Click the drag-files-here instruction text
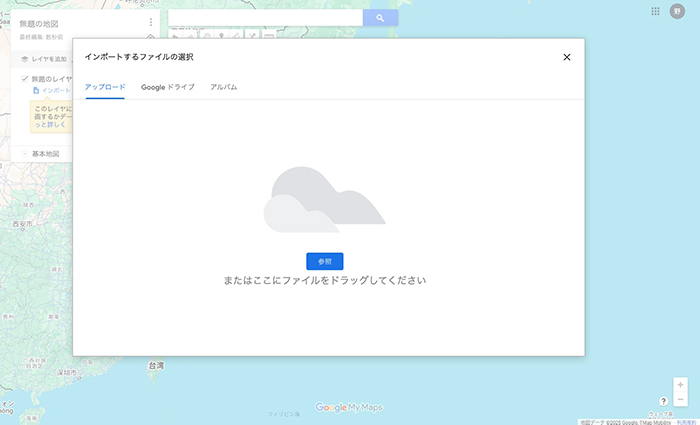The image size is (700, 425). point(325,280)
